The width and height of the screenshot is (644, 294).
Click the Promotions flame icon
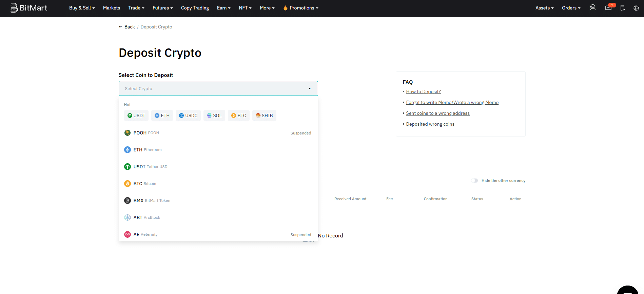point(286,8)
